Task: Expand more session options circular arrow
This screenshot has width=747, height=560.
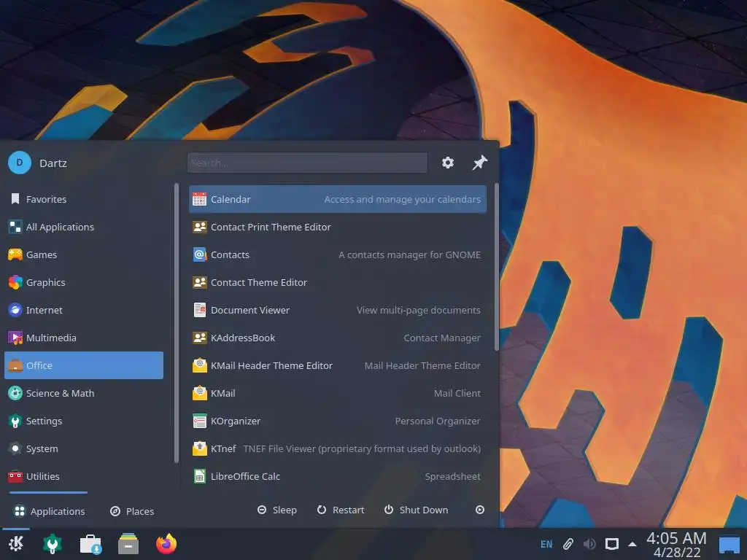Action: click(x=480, y=510)
